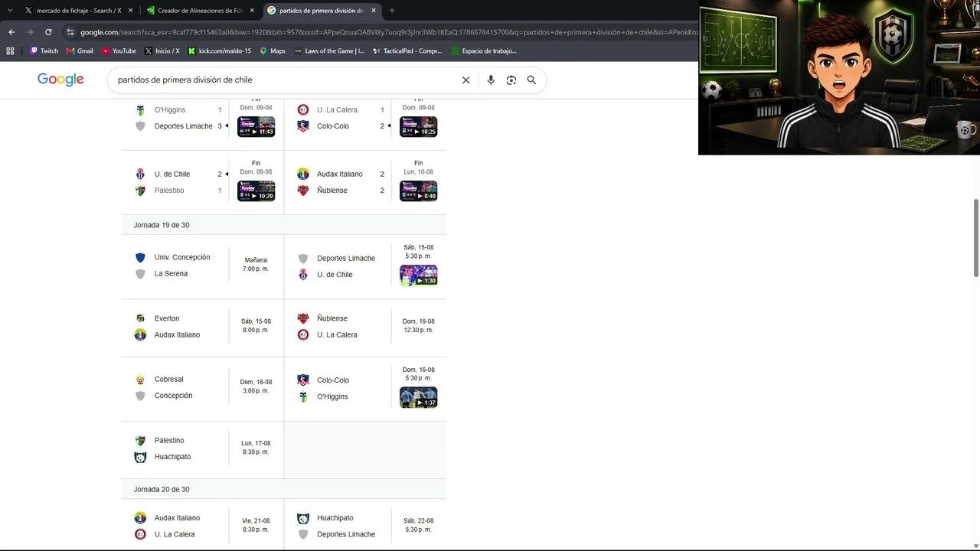Close the mercado de fichaje tab

click(131, 11)
